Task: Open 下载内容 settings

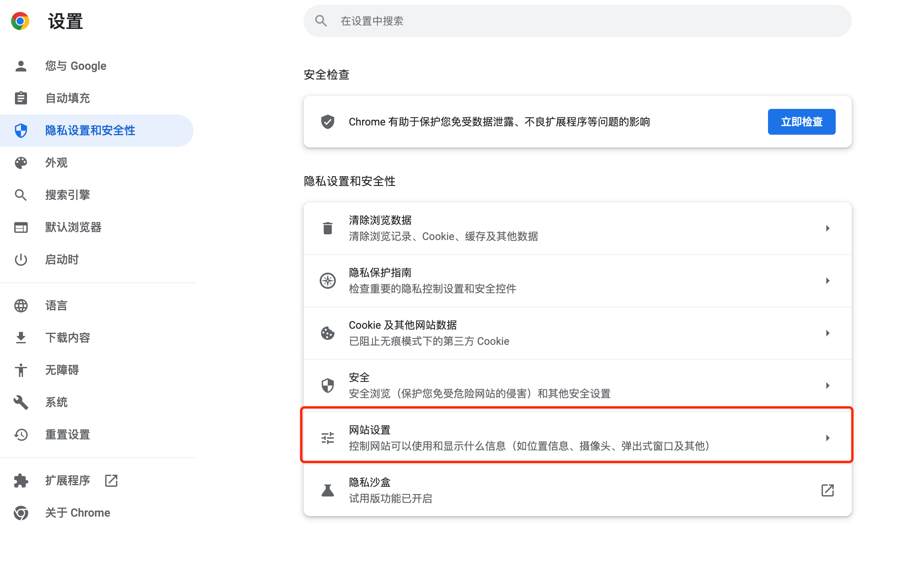Action: click(97, 338)
